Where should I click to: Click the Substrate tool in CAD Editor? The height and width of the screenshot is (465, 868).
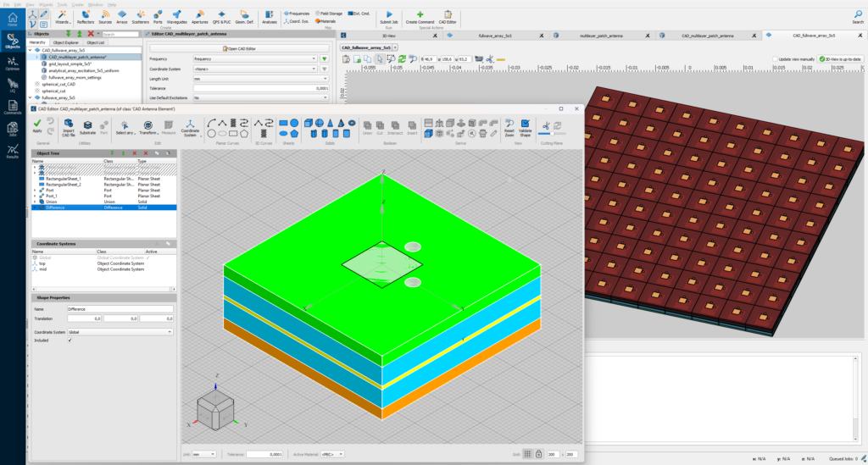point(87,128)
